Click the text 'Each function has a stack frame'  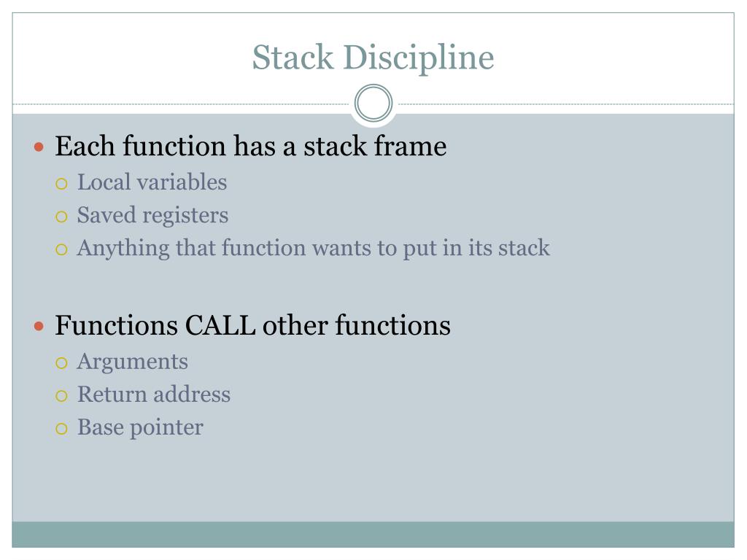coord(251,146)
